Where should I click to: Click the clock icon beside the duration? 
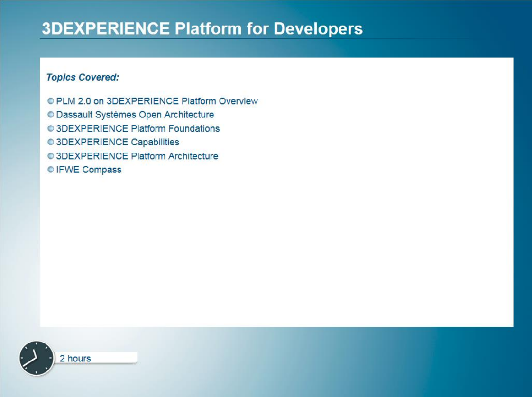pyautogui.click(x=37, y=358)
